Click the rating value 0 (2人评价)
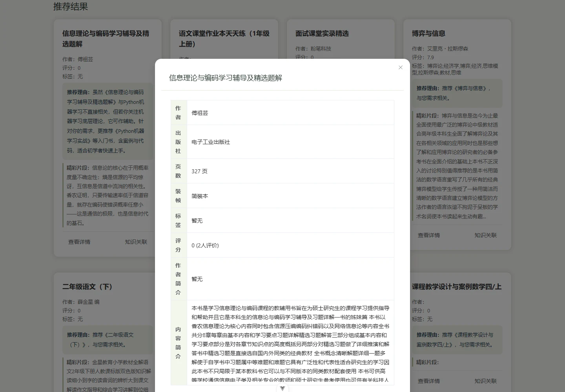Screen dimensions: 565x392 205,245
